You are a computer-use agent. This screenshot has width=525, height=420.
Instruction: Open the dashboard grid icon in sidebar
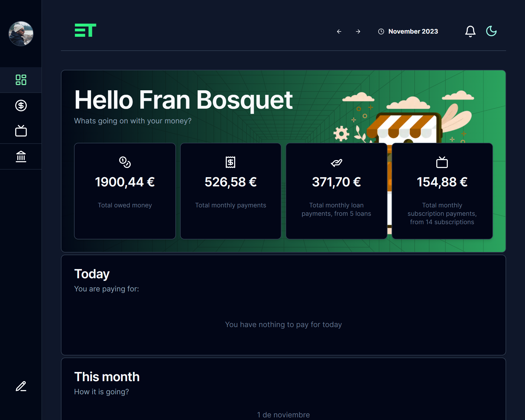point(21,80)
